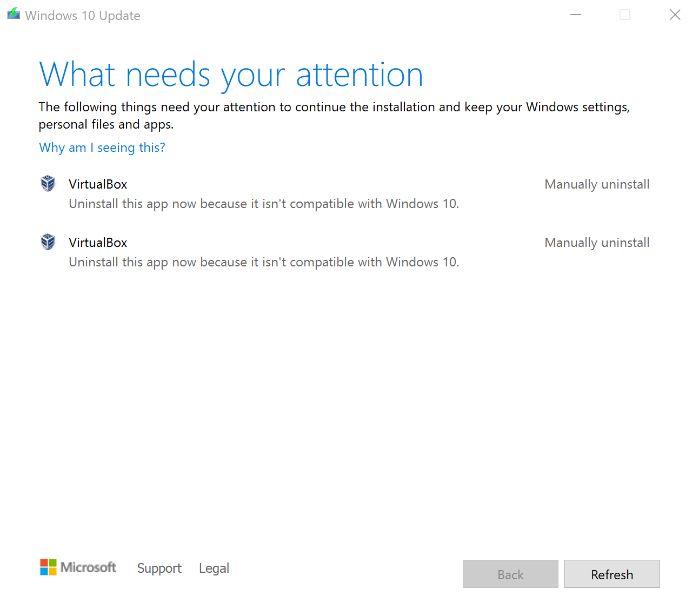Click the first 'Uninstall this app now' description
This screenshot has height=616, width=699.
pyautogui.click(x=264, y=204)
